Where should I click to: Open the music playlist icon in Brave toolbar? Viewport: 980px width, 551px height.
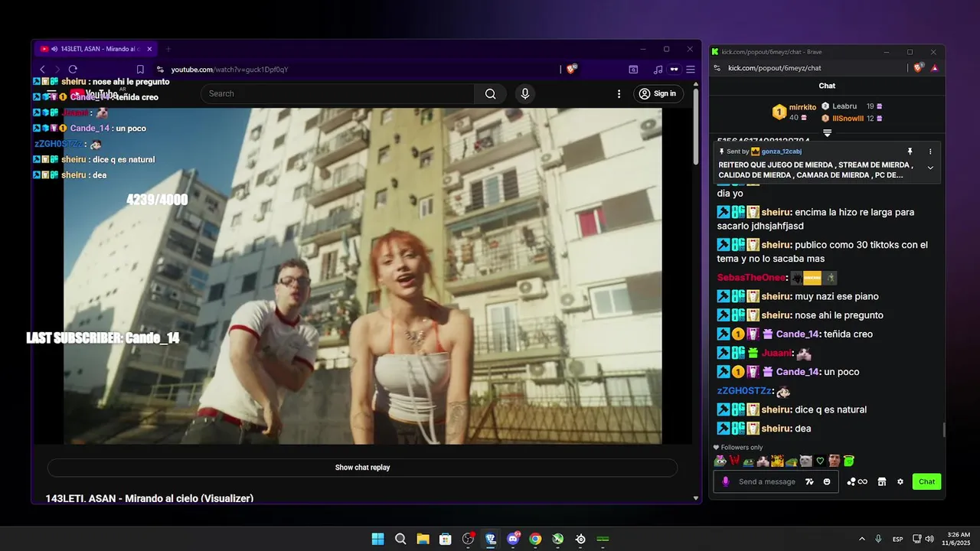click(x=658, y=69)
